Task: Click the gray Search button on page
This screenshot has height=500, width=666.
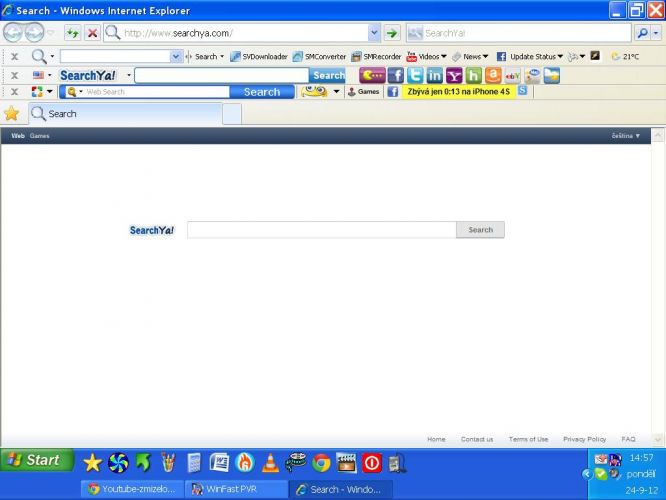Action: pyautogui.click(x=480, y=230)
